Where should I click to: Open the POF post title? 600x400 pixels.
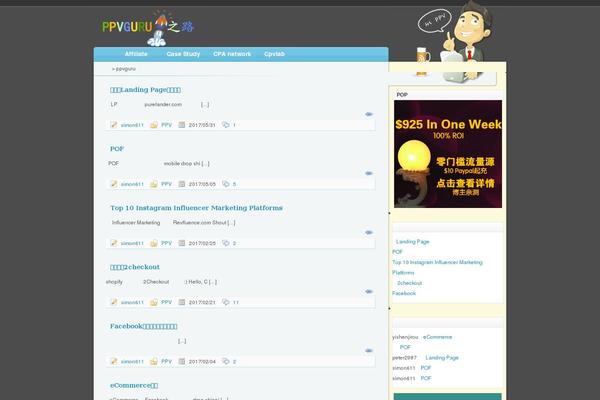point(117,149)
